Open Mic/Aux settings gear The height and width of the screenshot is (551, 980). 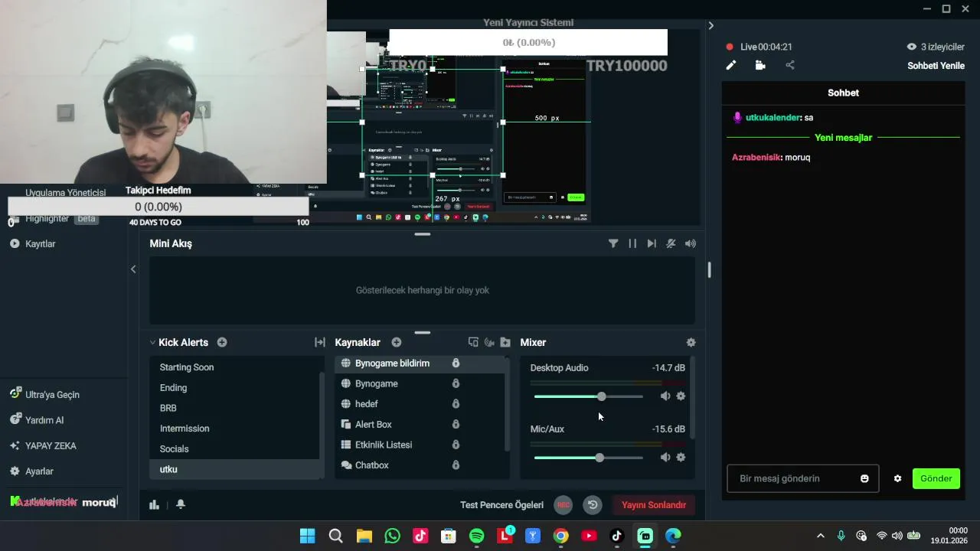pos(681,457)
